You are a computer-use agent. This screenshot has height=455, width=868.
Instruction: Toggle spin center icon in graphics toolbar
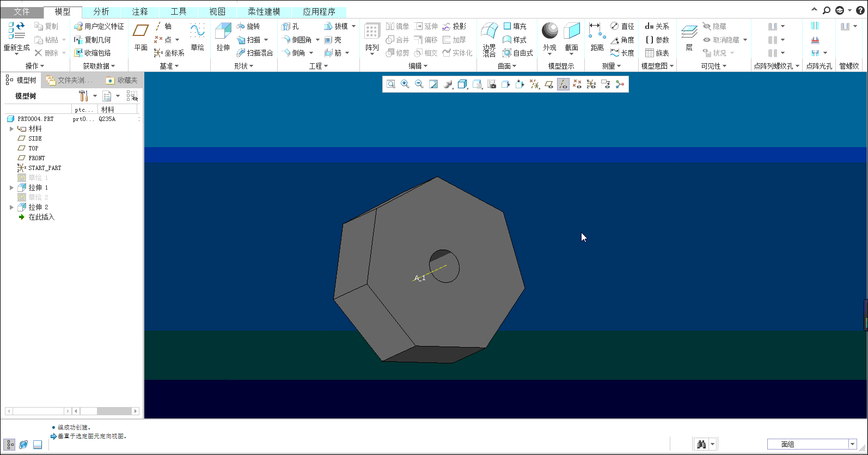(620, 84)
